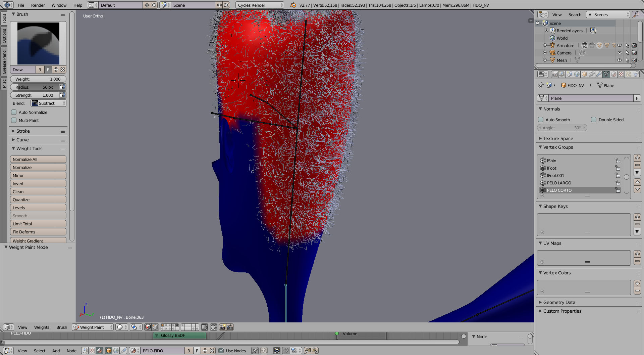
Task: Click the Clean weights button
Action: [x=38, y=191]
